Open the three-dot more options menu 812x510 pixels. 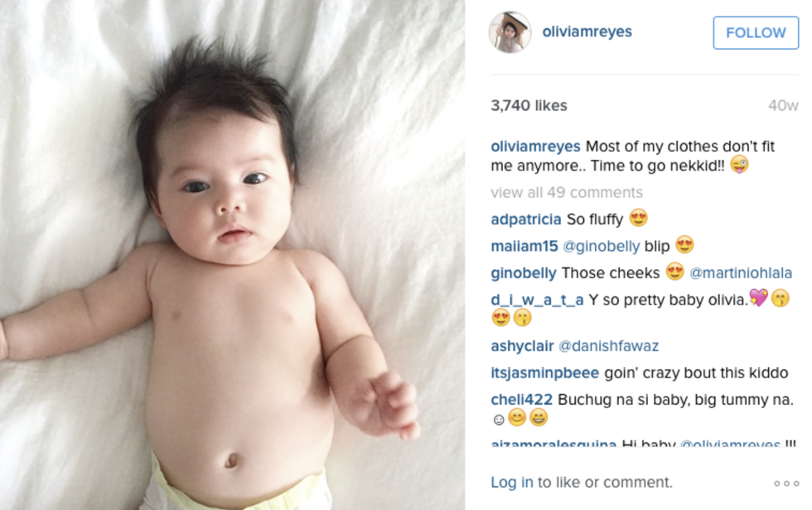786,484
